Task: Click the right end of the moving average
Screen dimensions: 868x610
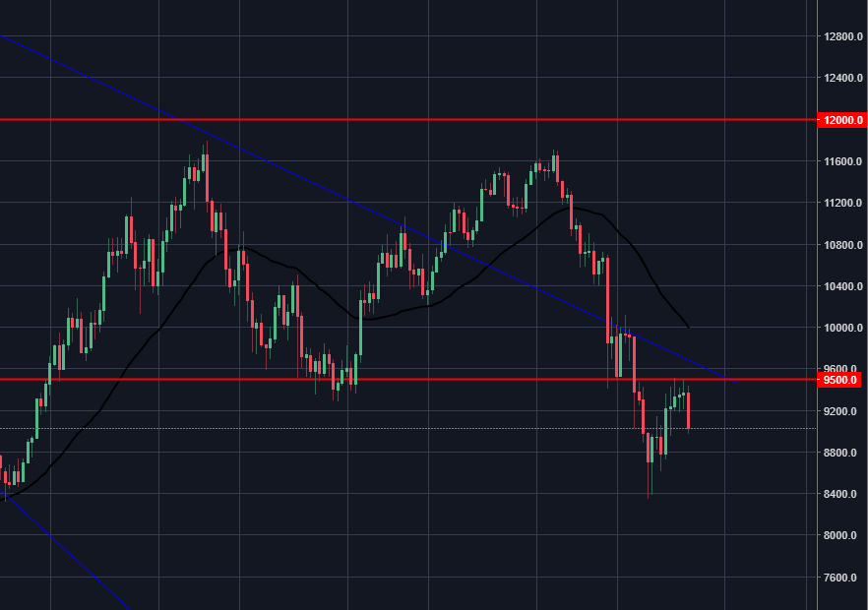Action: coord(688,327)
